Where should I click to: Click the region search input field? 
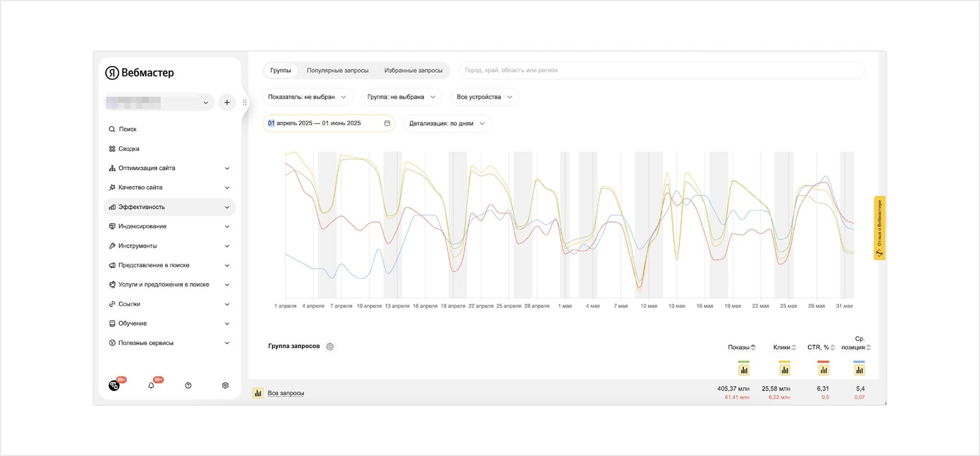661,71
